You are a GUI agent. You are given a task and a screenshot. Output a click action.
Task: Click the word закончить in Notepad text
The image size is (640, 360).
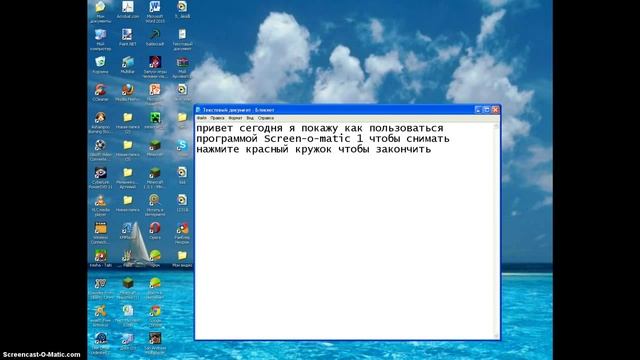click(x=403, y=149)
